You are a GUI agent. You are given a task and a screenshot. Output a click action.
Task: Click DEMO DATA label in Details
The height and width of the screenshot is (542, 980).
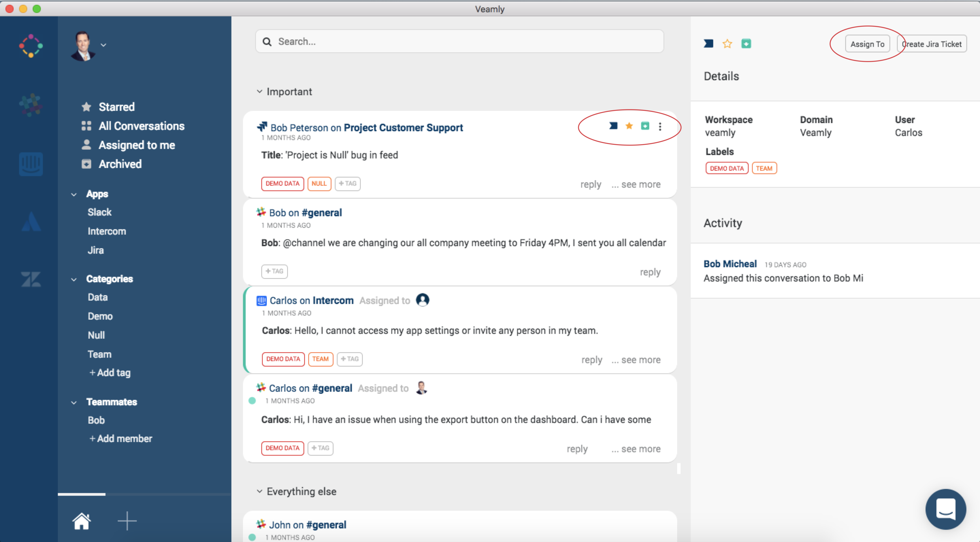[x=727, y=168]
